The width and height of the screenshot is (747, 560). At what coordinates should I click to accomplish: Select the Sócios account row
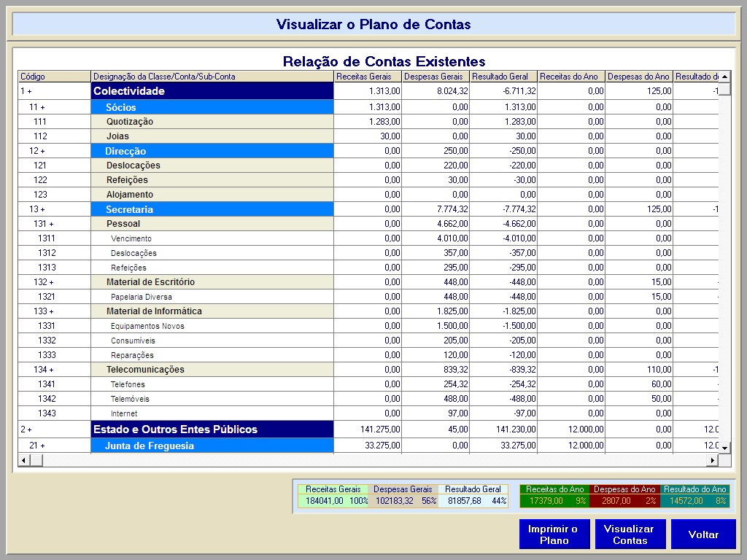[x=212, y=107]
